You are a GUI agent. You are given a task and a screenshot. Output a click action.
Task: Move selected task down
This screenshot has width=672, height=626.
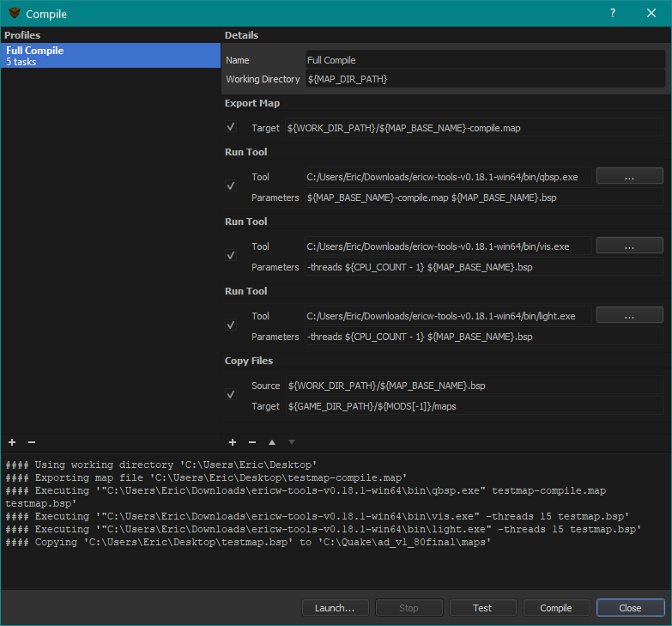tap(292, 442)
